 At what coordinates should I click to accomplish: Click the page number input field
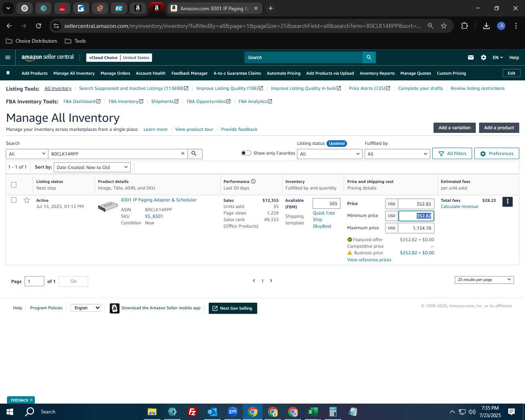pyautogui.click(x=34, y=281)
